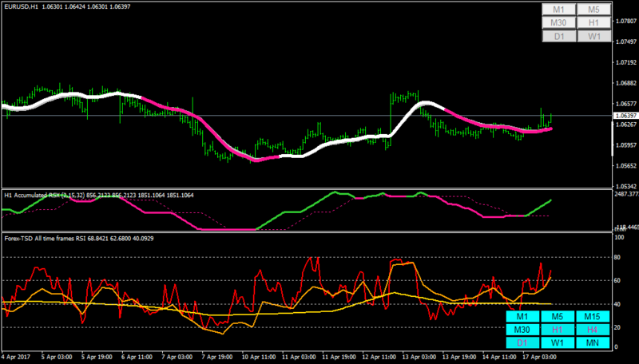Click the current price label 1.06397
This screenshot has width=639, height=364.
pyautogui.click(x=625, y=116)
